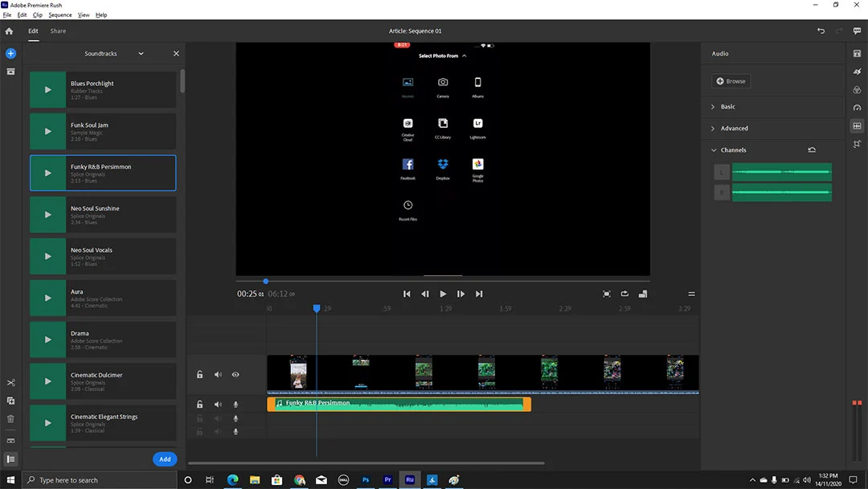Switch to the Share tab
This screenshot has width=868, height=489.
coord(58,31)
